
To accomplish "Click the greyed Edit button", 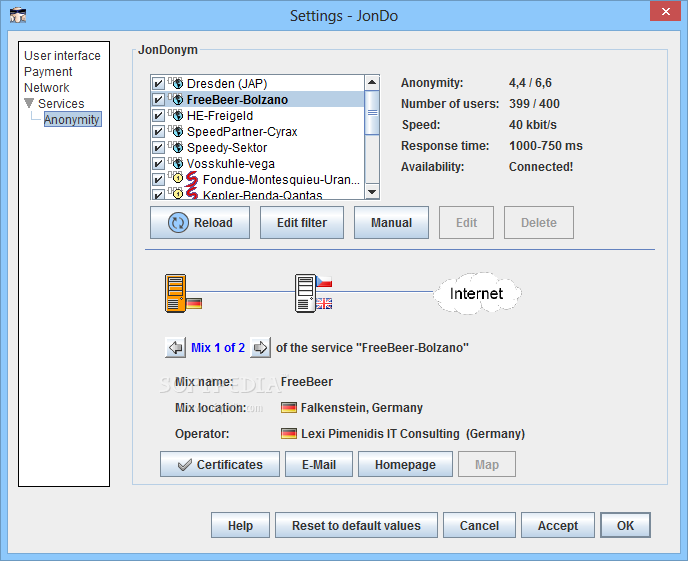I will [466, 222].
